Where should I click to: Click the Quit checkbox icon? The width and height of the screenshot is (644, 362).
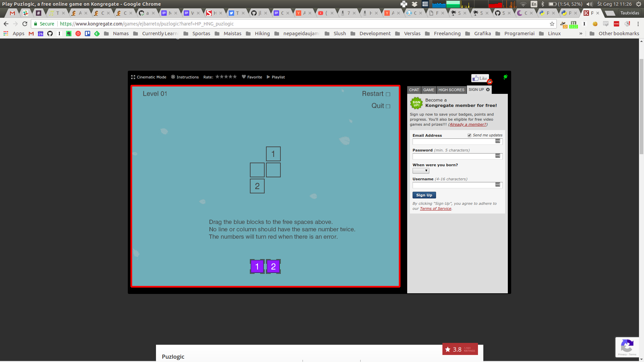(388, 106)
